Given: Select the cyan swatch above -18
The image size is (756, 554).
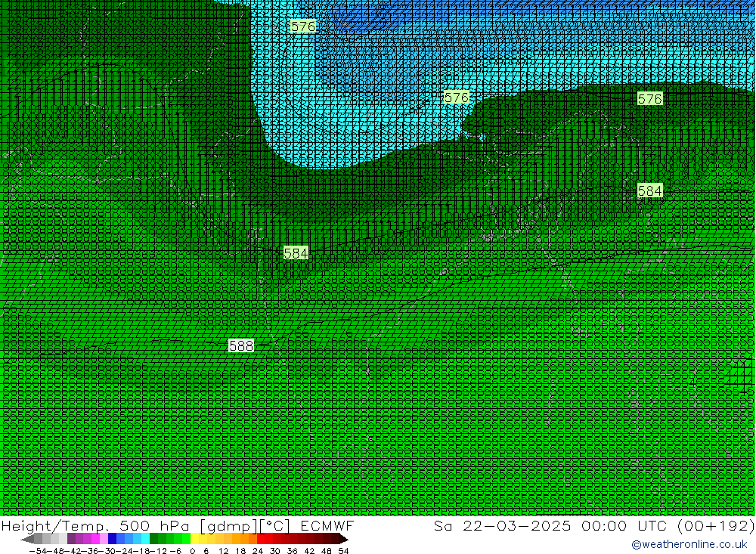Looking at the screenshot, I should click(x=145, y=540).
